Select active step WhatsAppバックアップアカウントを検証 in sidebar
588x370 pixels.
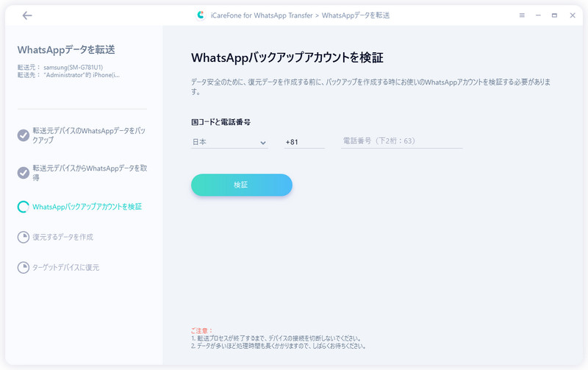87,207
